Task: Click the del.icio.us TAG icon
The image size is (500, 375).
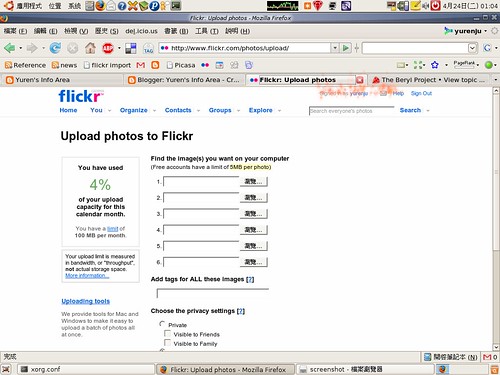Action: point(148,49)
